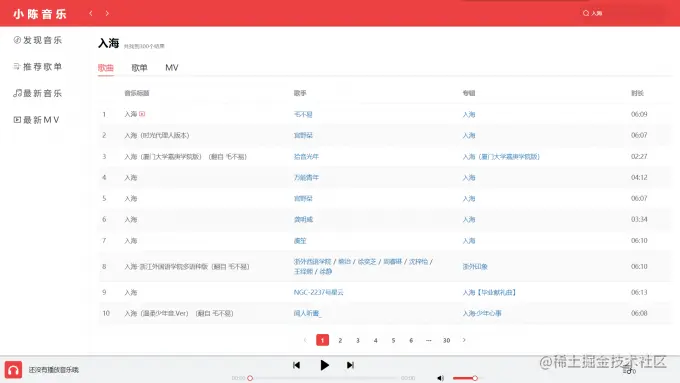Open the artist link in row 10
680x383 pixels.
pyautogui.click(x=307, y=313)
